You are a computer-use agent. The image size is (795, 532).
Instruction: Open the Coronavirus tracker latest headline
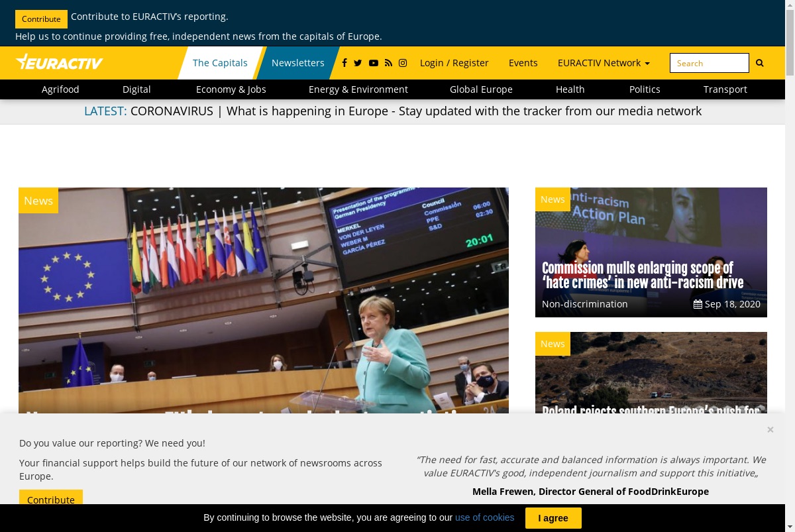pyautogui.click(x=416, y=111)
